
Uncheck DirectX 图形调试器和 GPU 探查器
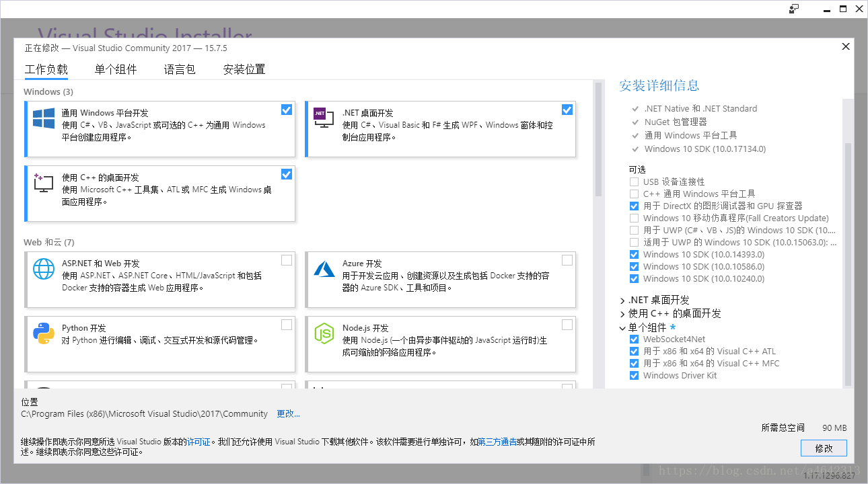[634, 206]
